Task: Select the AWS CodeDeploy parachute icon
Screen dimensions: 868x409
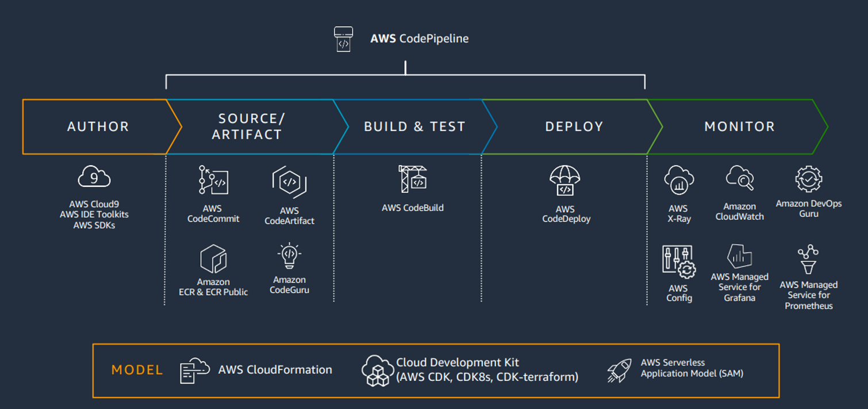Action: [x=566, y=181]
